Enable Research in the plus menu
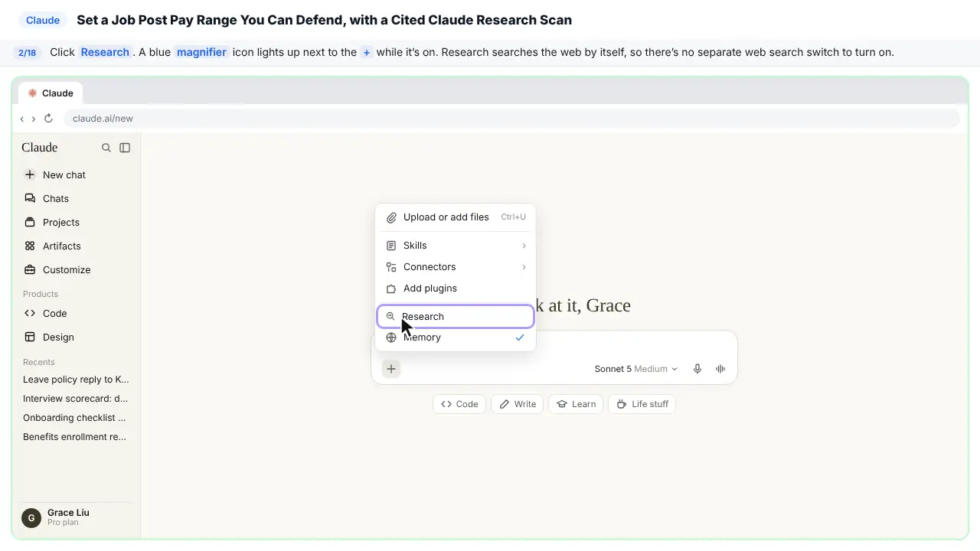The width and height of the screenshot is (980, 551). pyautogui.click(x=456, y=316)
